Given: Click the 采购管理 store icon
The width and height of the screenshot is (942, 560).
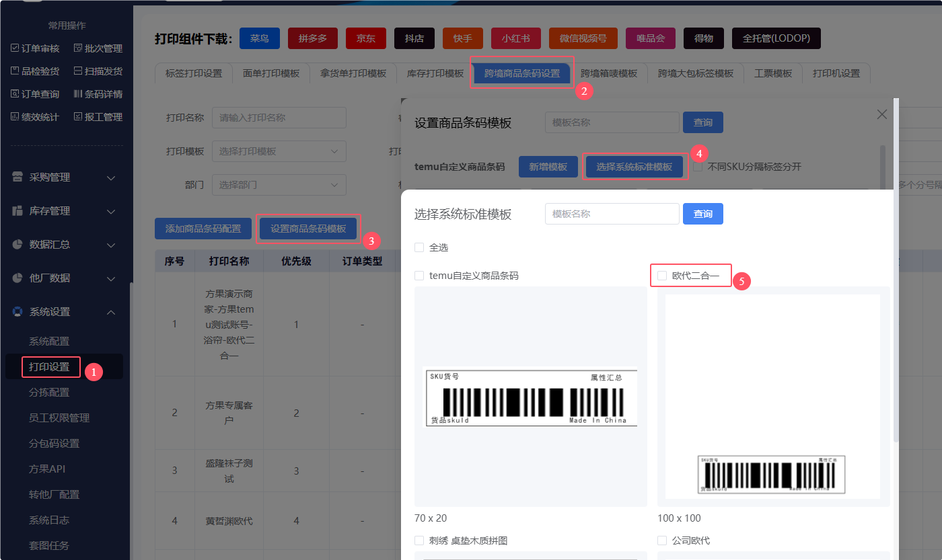Looking at the screenshot, I should [18, 177].
